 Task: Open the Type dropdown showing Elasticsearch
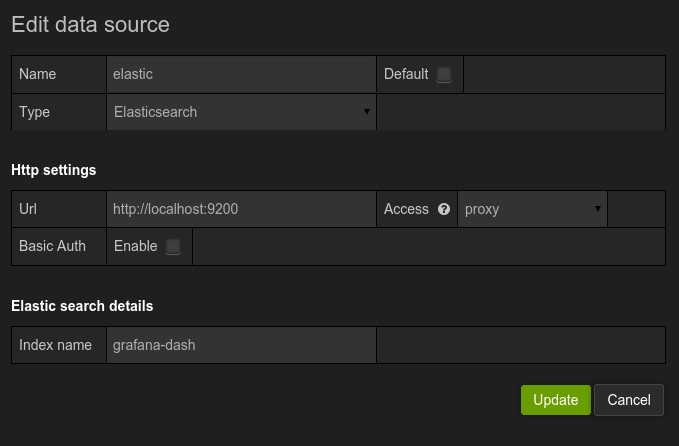point(241,112)
